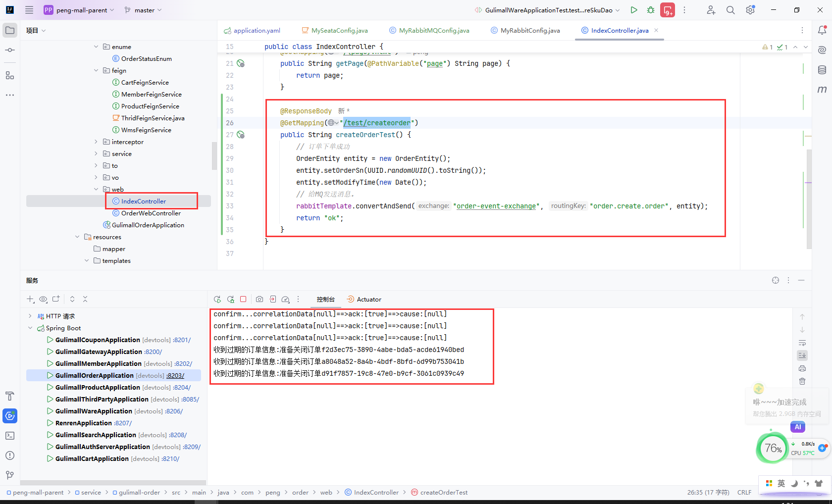Viewport: 832px width, 504px height.
Task: Open IDE settings gear
Action: [750, 10]
